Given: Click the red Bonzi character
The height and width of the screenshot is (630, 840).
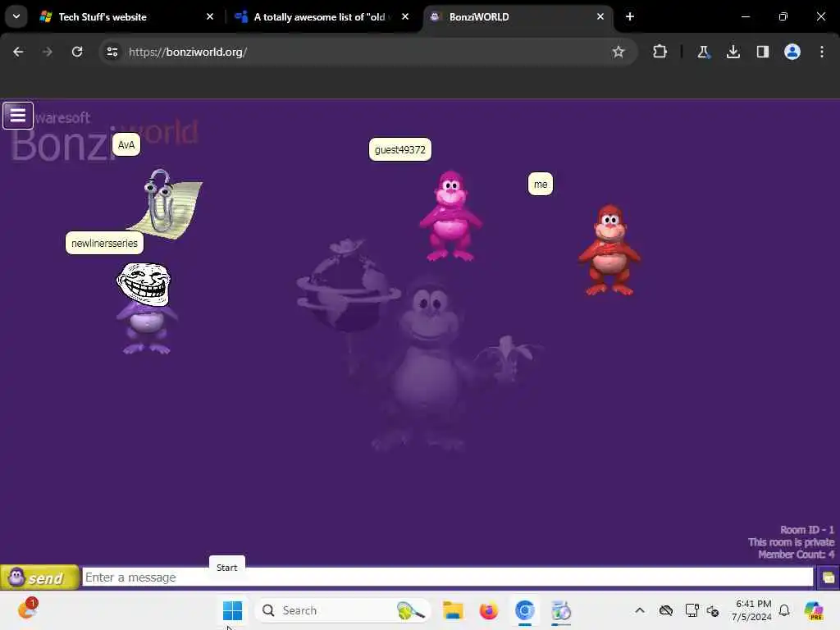Looking at the screenshot, I should tap(609, 249).
